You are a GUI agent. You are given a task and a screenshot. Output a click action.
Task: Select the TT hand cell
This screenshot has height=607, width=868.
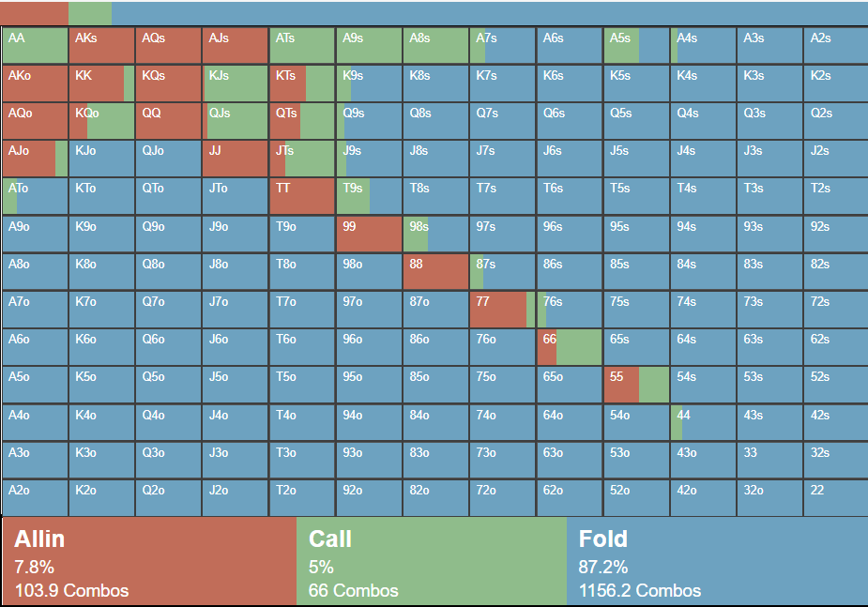coord(302,196)
